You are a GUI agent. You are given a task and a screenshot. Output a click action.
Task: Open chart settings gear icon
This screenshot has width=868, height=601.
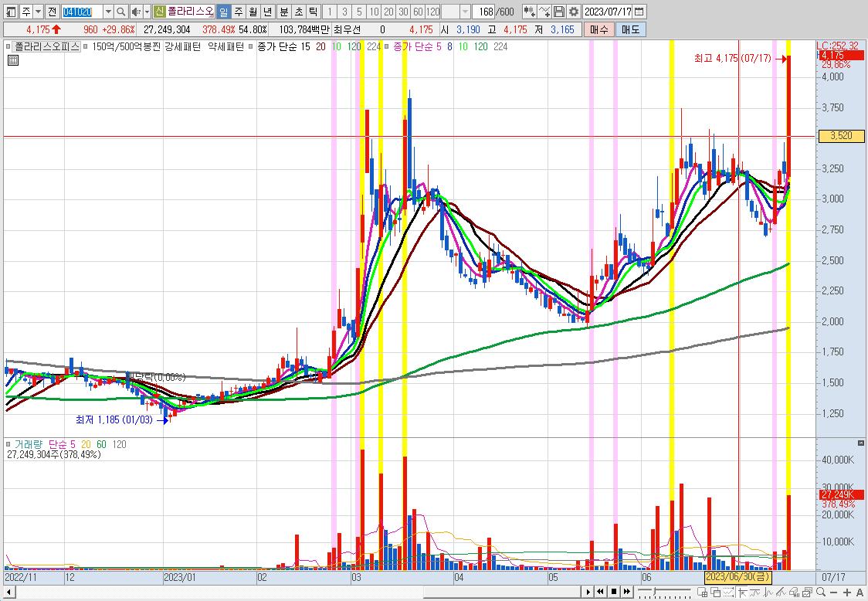point(574,12)
